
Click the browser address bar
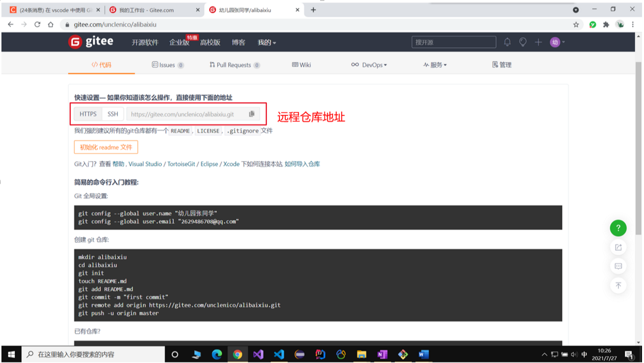[315, 24]
